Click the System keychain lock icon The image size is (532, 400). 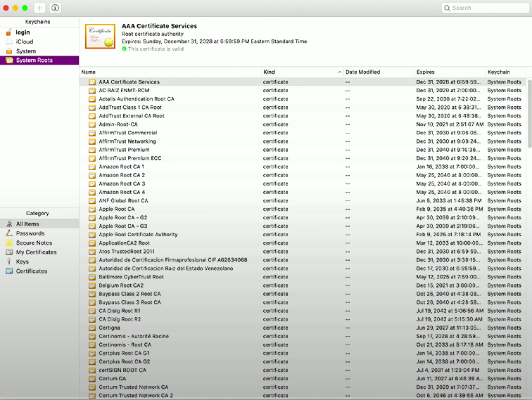9,51
